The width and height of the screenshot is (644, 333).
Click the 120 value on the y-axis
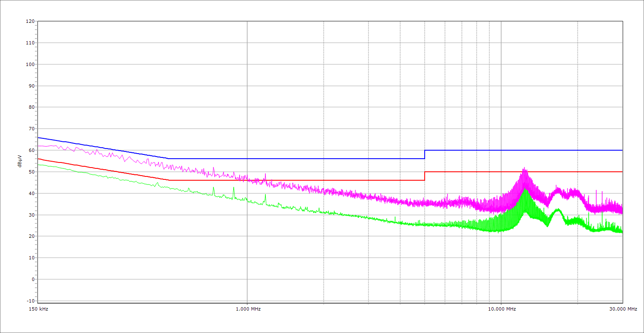(30, 21)
